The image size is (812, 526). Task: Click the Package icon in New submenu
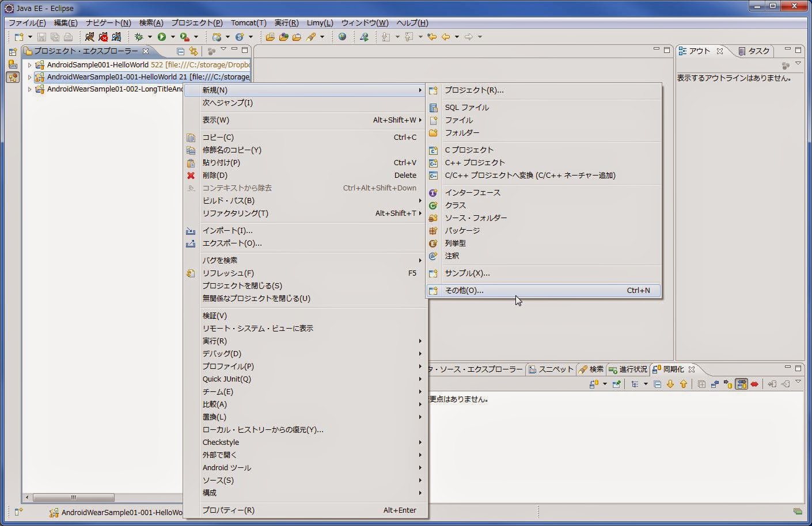[433, 231]
